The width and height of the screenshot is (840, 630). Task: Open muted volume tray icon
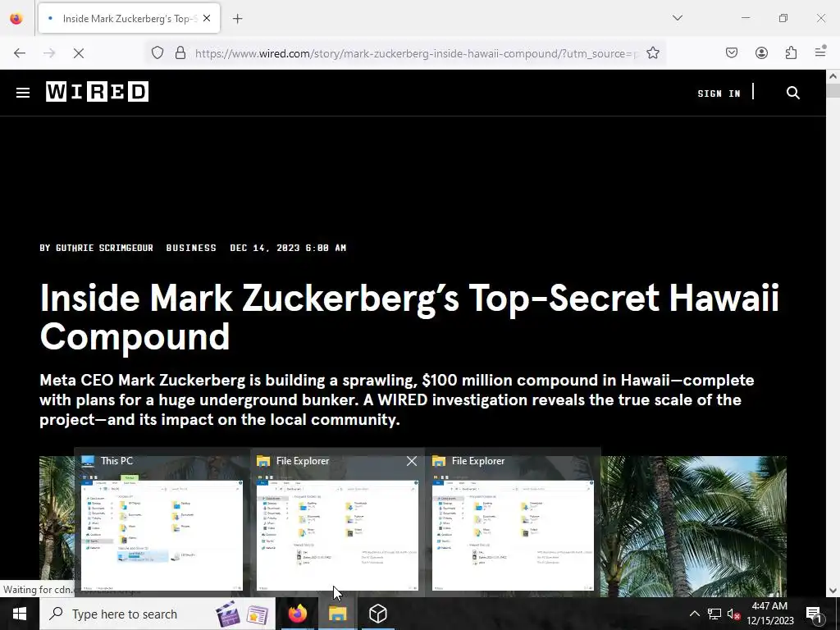pyautogui.click(x=734, y=614)
